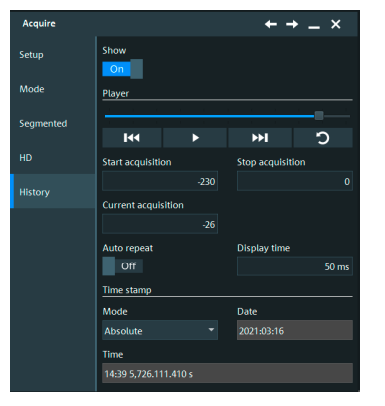
Task: Open the timestamp Mode dropdown
Action: [x=160, y=330]
